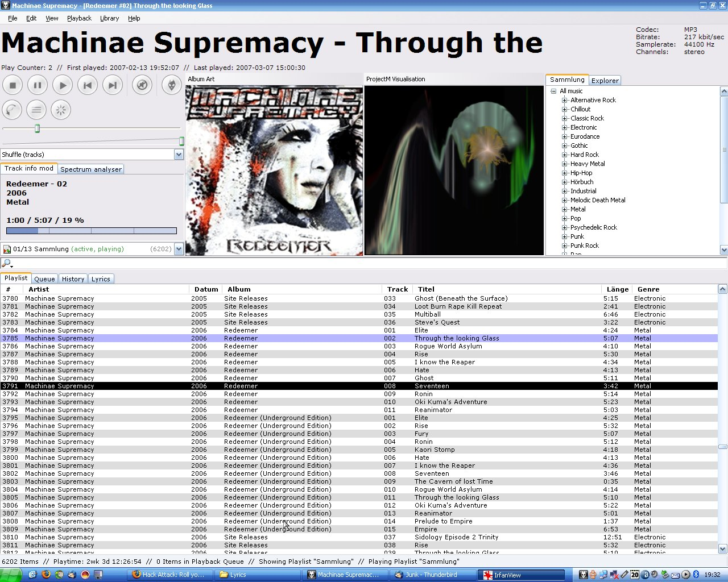
Task: Click the playlist scrollbar down arrow
Action: tap(723, 549)
